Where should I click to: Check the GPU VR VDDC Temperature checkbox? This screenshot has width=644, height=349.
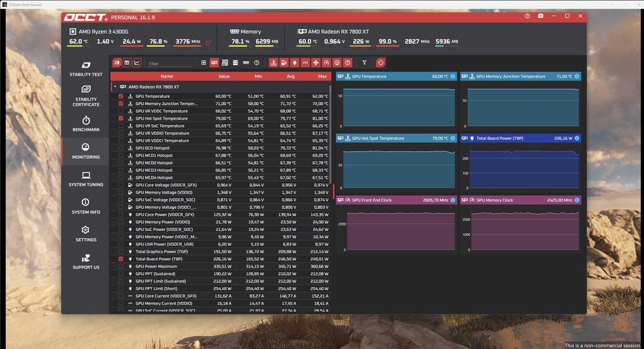121,111
